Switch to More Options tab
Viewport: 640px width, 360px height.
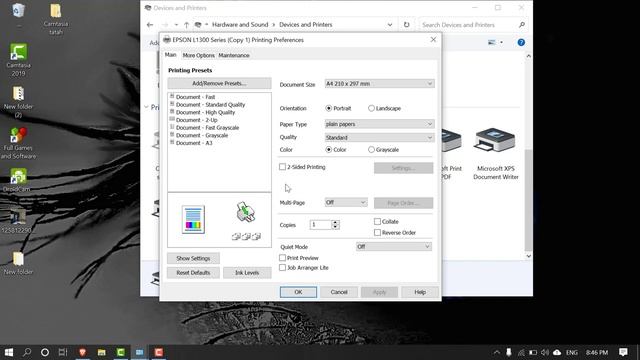point(198,55)
